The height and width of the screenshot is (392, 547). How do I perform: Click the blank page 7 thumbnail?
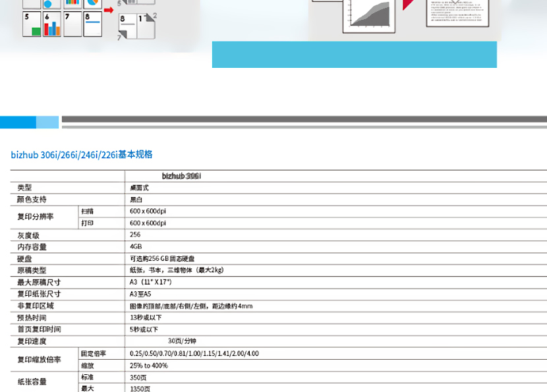pos(72,24)
